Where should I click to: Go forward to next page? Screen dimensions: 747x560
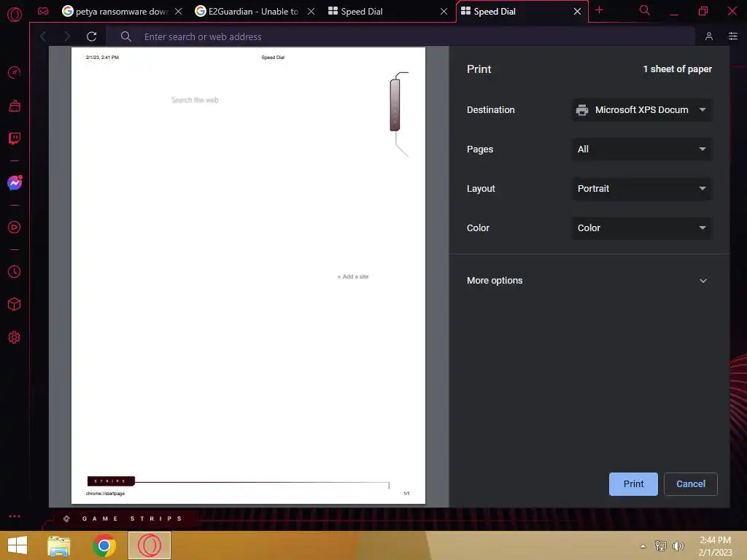click(66, 36)
